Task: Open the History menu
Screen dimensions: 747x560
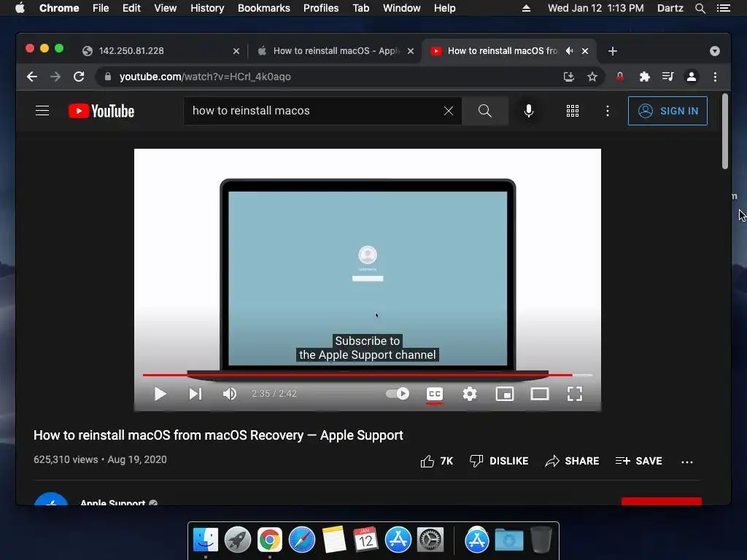Action: (x=207, y=8)
